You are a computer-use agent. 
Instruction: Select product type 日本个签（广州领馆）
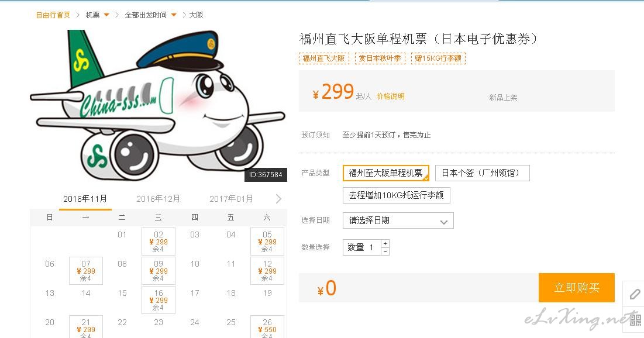[x=482, y=173]
